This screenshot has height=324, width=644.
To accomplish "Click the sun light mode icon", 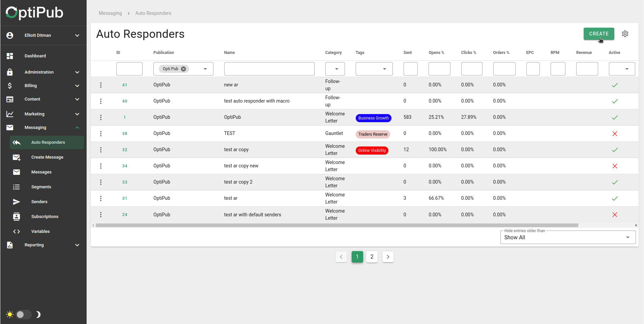I will [x=10, y=315].
